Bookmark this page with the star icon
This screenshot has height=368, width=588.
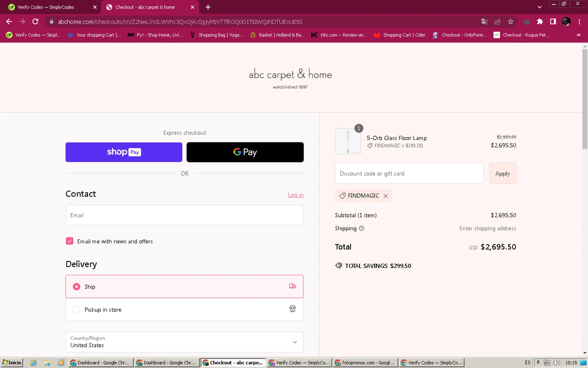510,22
